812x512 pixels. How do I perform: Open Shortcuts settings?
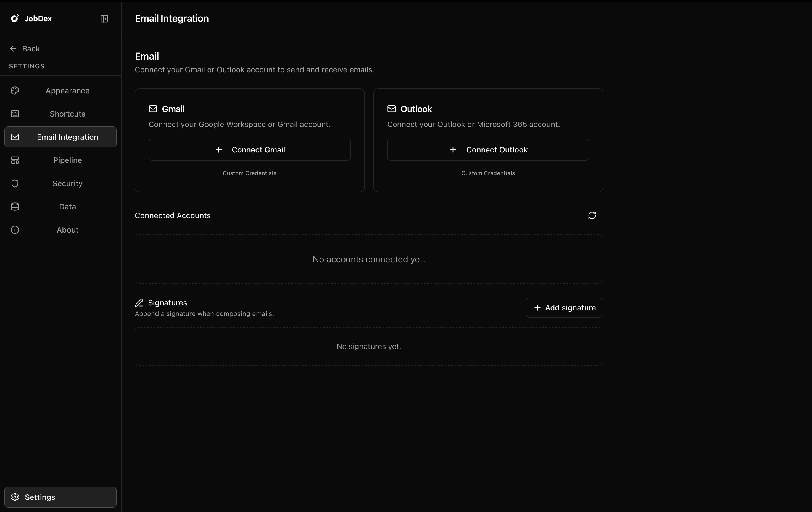point(60,114)
